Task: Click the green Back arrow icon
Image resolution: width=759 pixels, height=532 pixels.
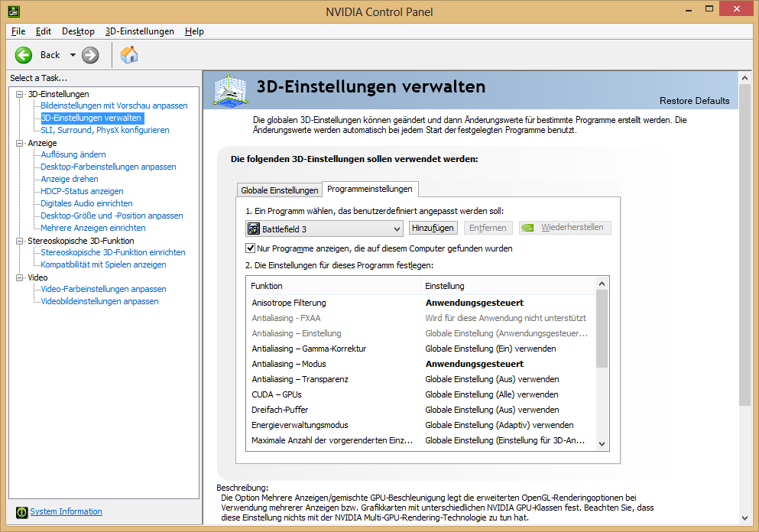Action: [x=23, y=55]
